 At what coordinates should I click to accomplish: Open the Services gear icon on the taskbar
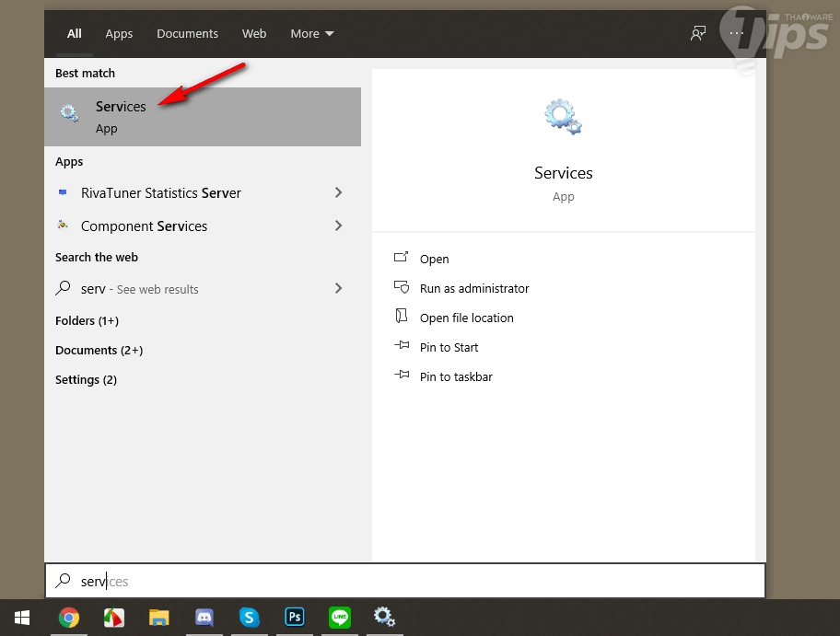point(385,617)
